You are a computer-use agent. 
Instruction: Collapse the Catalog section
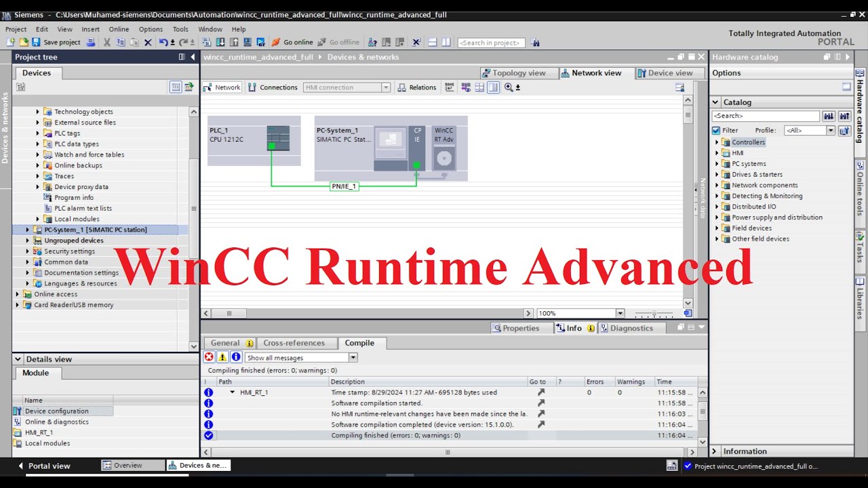tap(715, 102)
